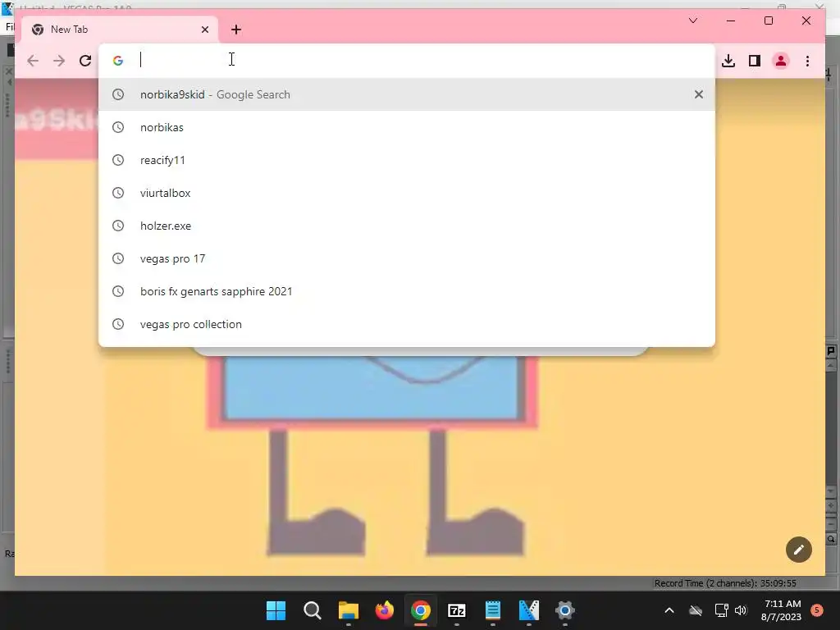Viewport: 840px width, 630px height.
Task: Select the vegas pro 17 suggestion
Action: pos(407,258)
